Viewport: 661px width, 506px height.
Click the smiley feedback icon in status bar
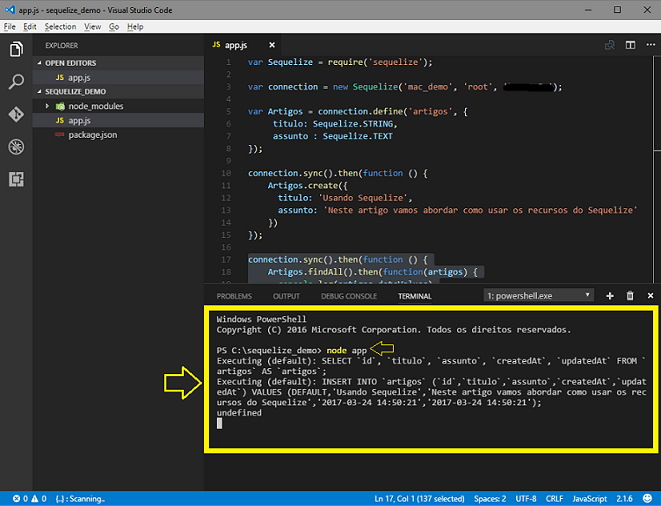(x=648, y=498)
